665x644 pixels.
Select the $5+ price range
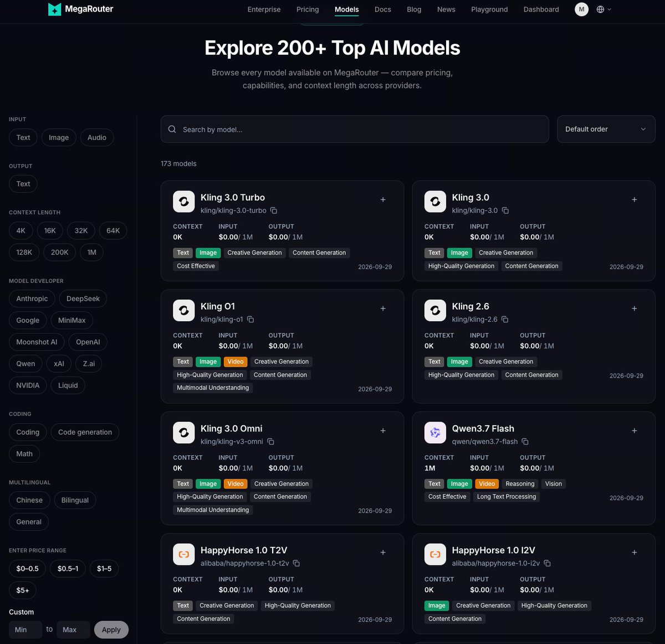[x=23, y=590]
